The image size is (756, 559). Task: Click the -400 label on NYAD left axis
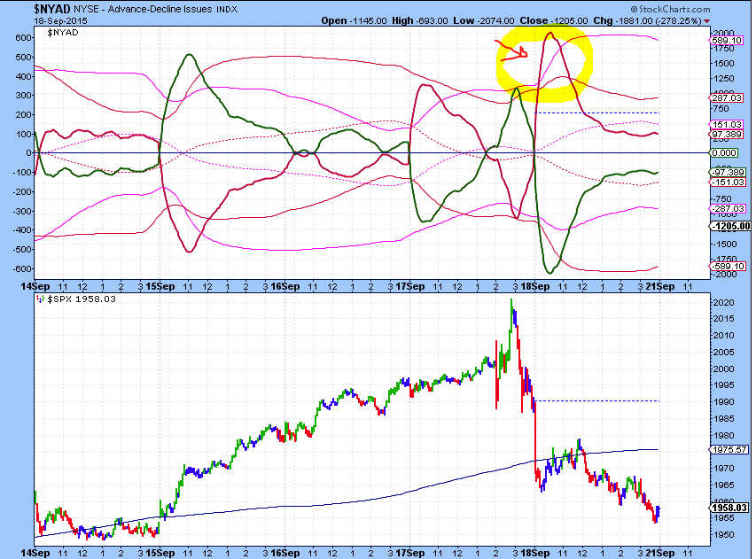coord(20,230)
